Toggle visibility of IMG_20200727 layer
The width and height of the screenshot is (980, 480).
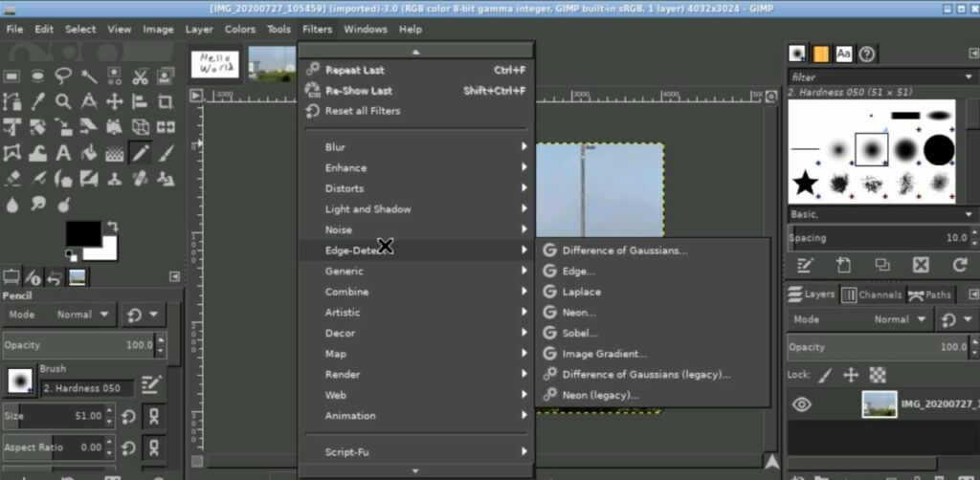(802, 404)
